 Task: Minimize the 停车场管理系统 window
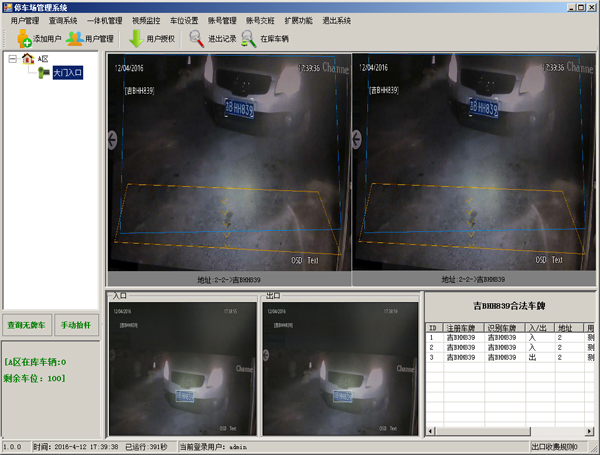point(572,7)
